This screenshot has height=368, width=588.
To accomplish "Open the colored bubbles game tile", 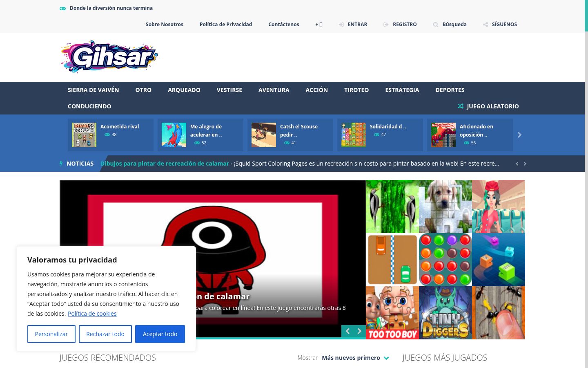I will click(445, 260).
